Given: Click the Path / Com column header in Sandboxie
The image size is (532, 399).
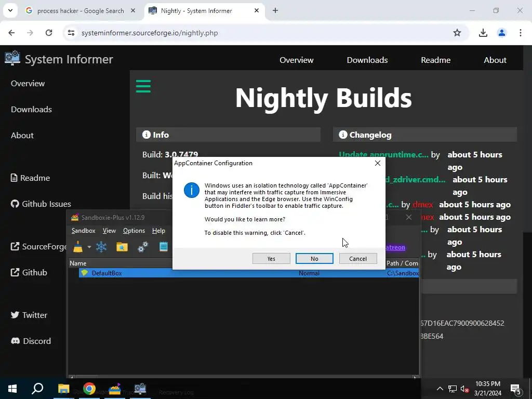Looking at the screenshot, I should [402, 263].
